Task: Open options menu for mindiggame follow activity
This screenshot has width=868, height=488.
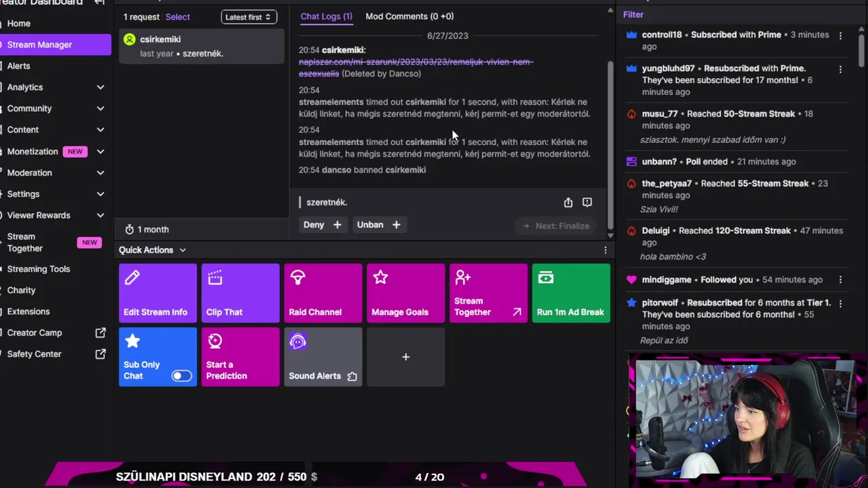Action: [841, 280]
